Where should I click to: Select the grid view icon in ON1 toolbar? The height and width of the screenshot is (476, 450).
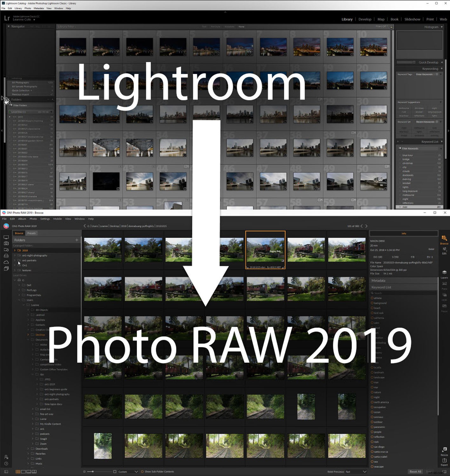[18, 472]
